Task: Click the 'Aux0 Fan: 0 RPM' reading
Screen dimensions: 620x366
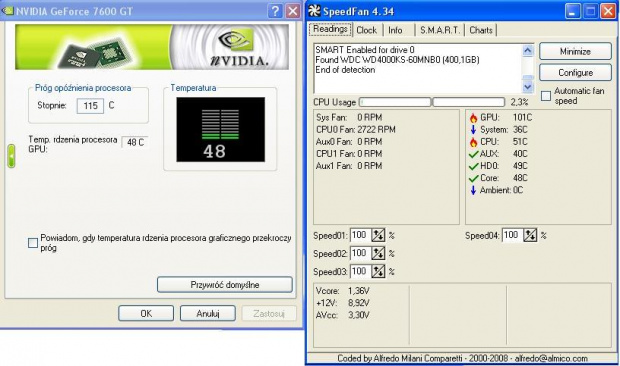Action: [x=349, y=141]
